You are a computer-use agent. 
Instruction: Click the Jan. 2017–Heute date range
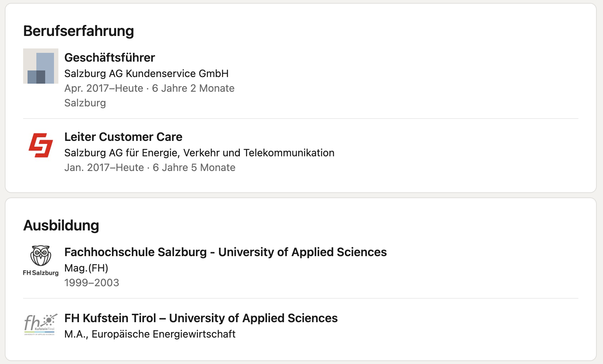coord(104,168)
